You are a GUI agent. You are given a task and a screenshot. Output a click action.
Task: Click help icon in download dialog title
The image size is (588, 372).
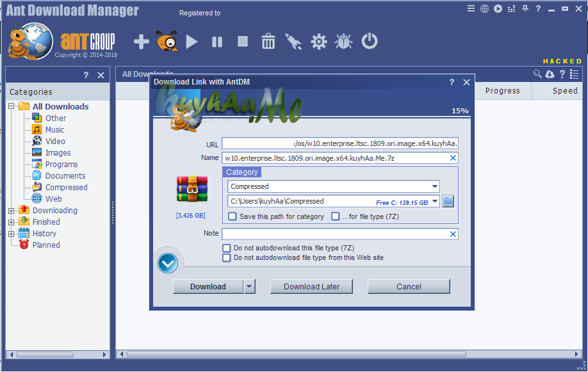452,82
